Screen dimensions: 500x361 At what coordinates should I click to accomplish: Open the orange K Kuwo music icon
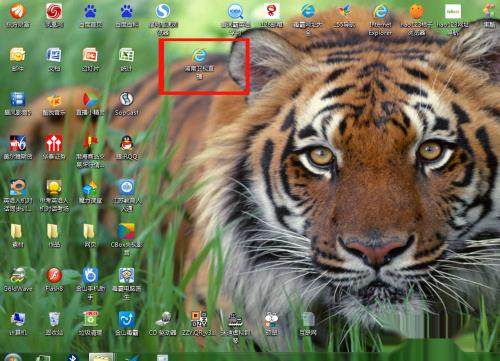pyautogui.click(x=54, y=100)
